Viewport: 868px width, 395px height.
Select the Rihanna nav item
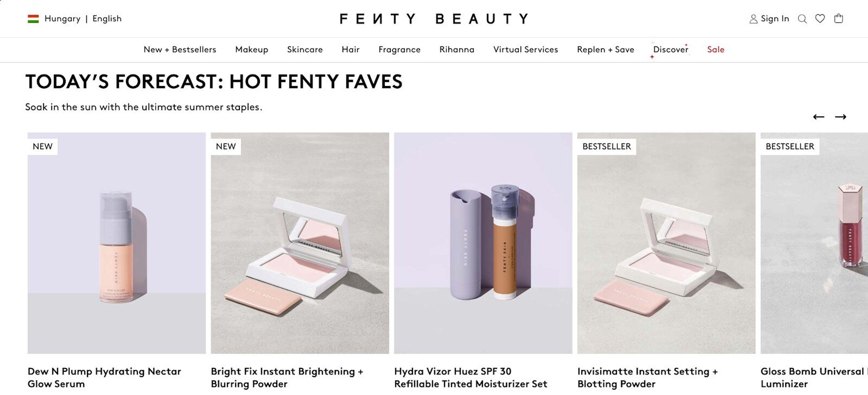coord(457,50)
